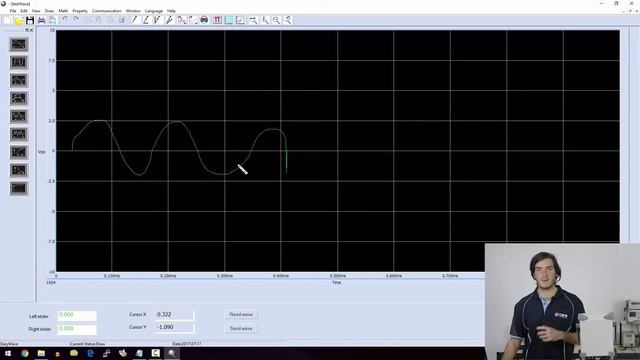Select the fifth waveform preset in left panel

point(19,116)
